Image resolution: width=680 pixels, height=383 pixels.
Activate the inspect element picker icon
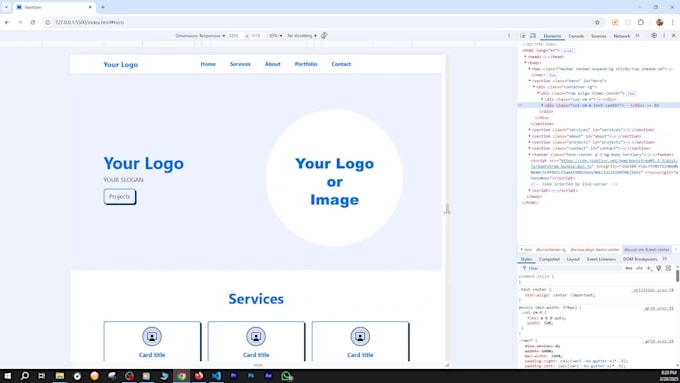click(x=523, y=36)
